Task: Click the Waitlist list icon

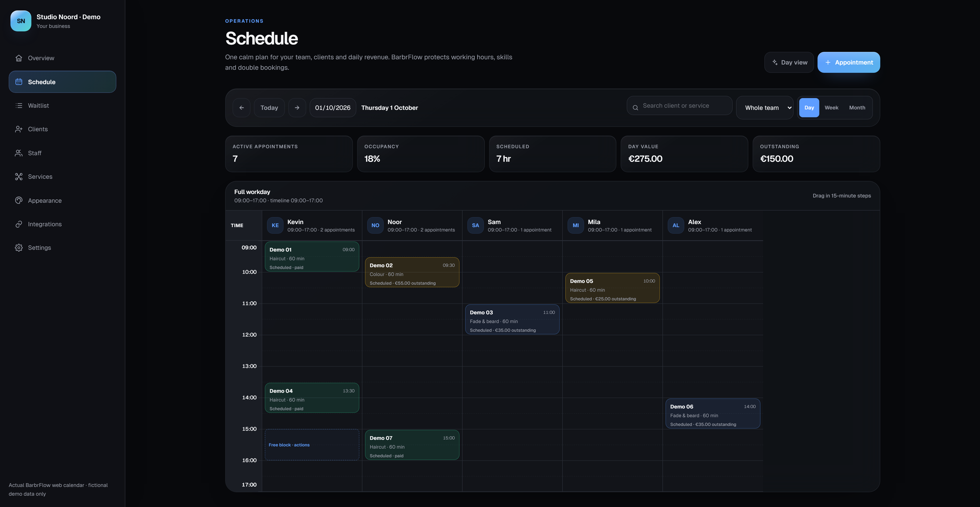Action: tap(19, 105)
